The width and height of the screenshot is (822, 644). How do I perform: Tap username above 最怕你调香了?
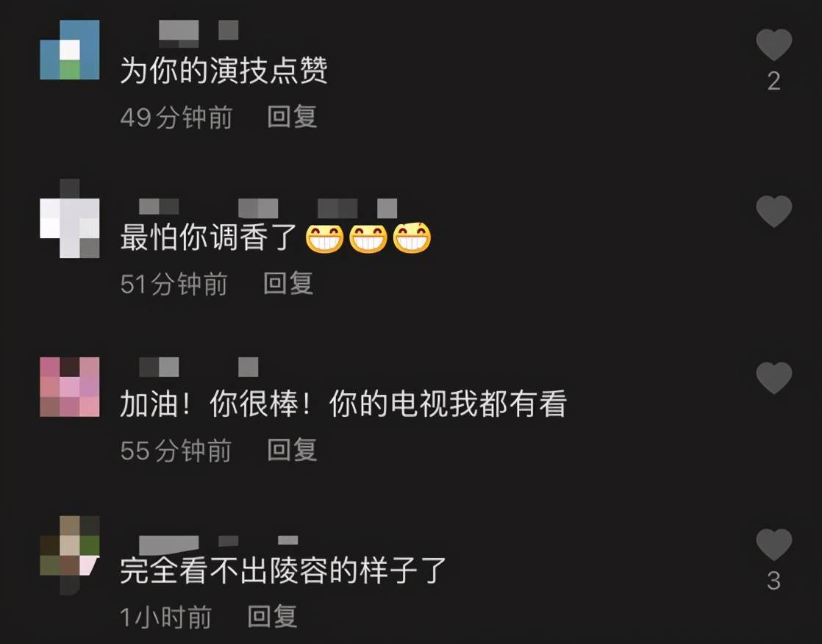268,208
